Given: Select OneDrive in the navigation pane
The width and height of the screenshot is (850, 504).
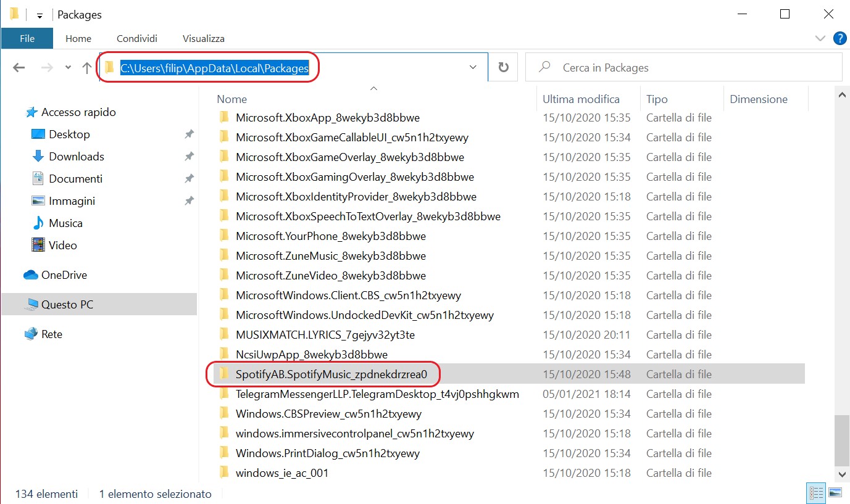Looking at the screenshot, I should [64, 275].
